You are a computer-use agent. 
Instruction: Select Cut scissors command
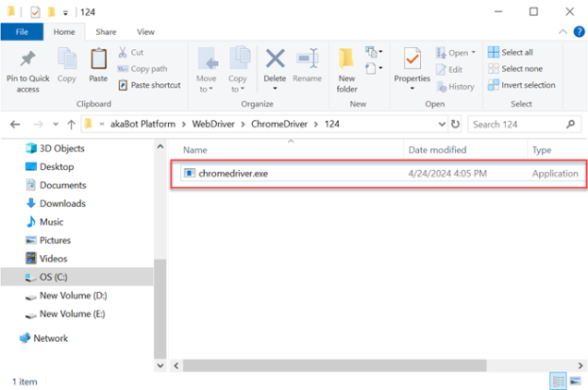[131, 52]
